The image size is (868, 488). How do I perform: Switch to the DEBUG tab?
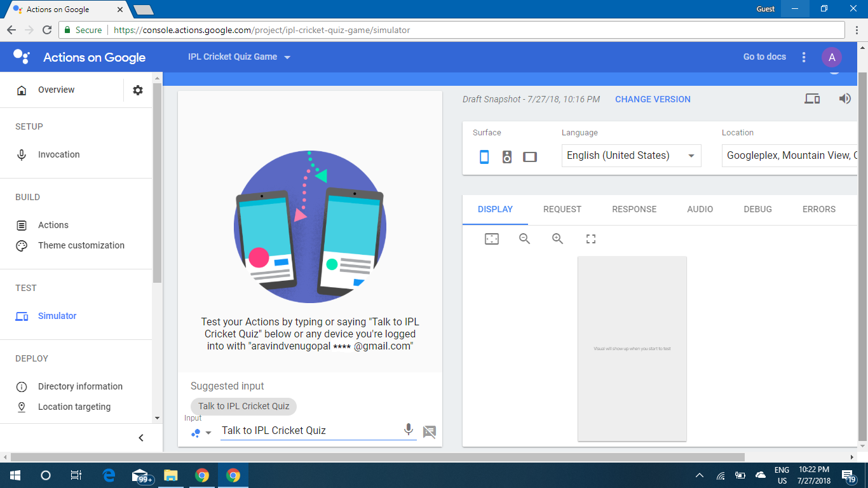(758, 210)
